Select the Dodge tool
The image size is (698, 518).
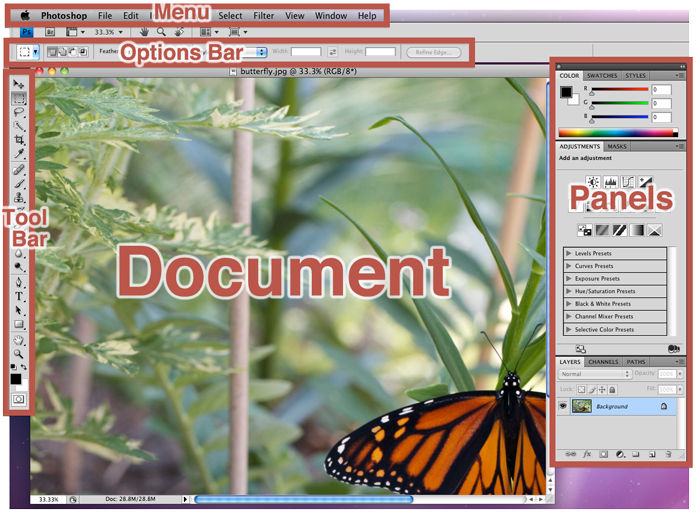tap(18, 267)
